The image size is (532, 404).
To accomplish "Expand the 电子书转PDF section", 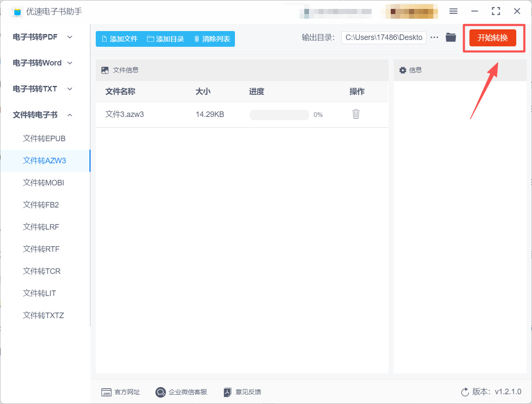I will click(x=43, y=37).
